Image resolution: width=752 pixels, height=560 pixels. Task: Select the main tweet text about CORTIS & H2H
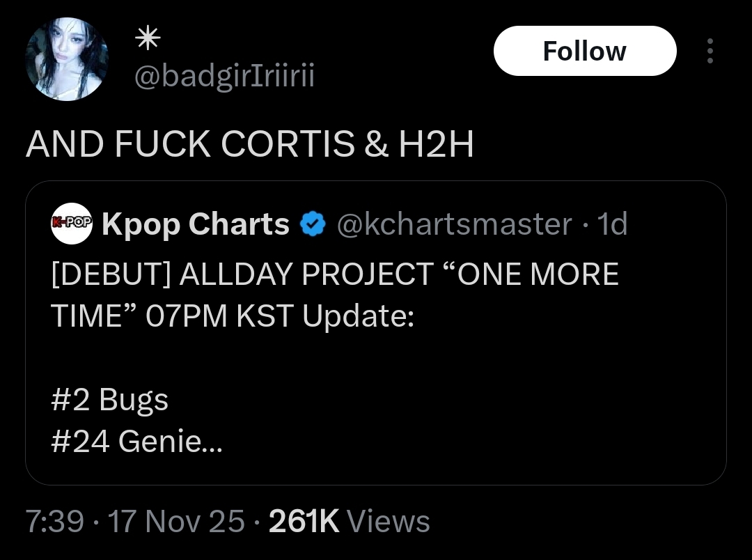pos(250,144)
